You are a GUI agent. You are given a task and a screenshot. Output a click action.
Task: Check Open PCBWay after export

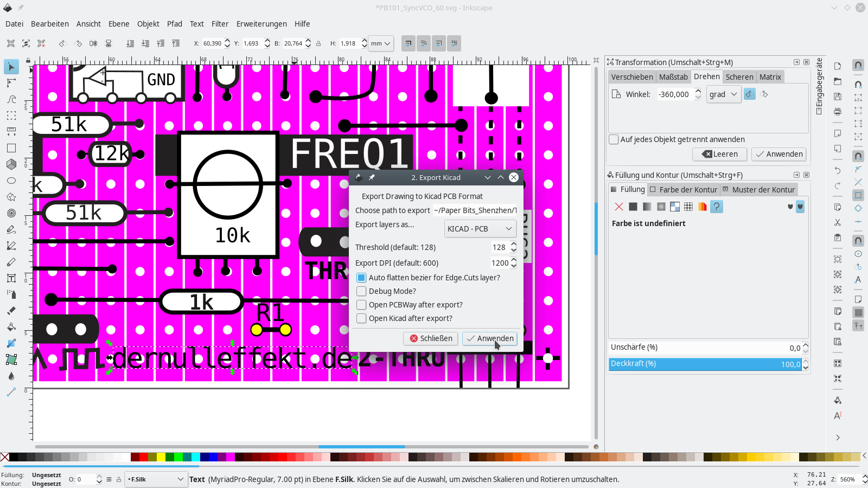coord(361,305)
